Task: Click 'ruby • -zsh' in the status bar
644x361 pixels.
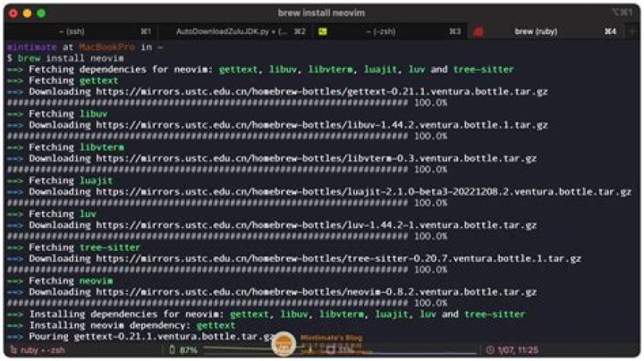Action: (x=42, y=350)
